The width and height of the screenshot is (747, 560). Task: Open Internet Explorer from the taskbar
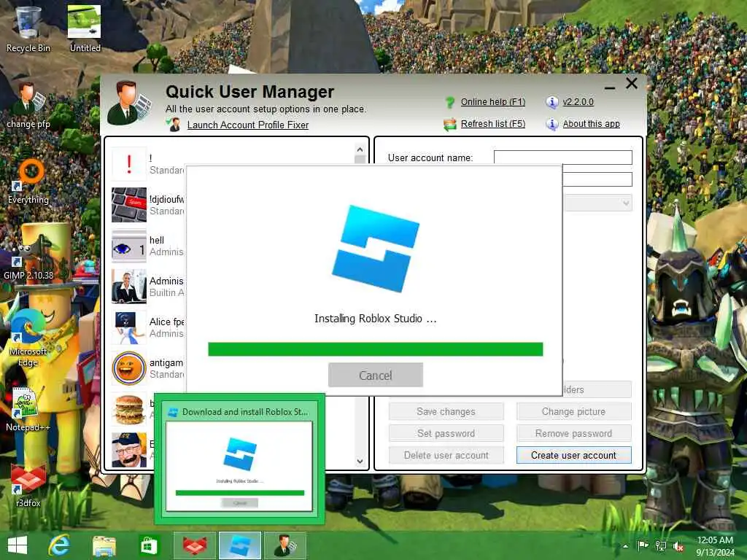tap(59, 545)
